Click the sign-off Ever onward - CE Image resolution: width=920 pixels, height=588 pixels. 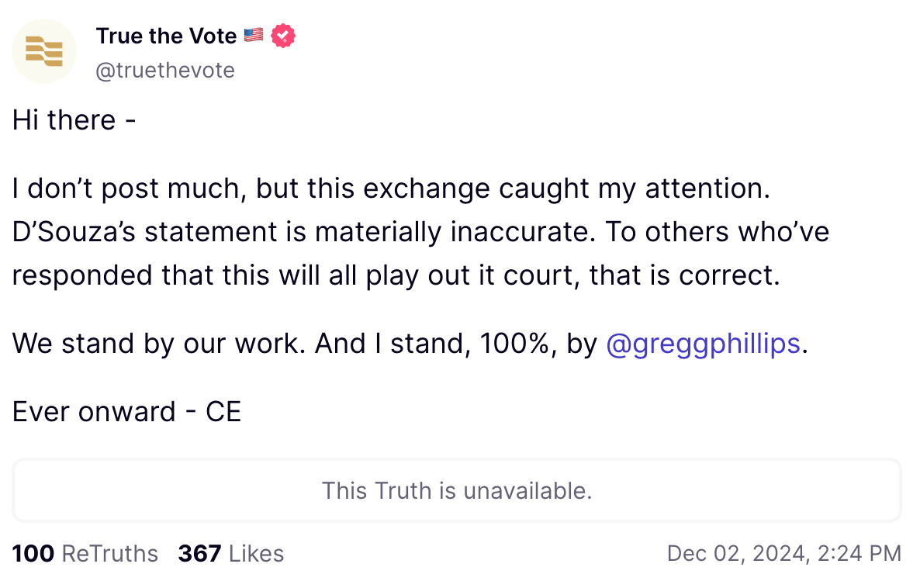[x=126, y=412]
